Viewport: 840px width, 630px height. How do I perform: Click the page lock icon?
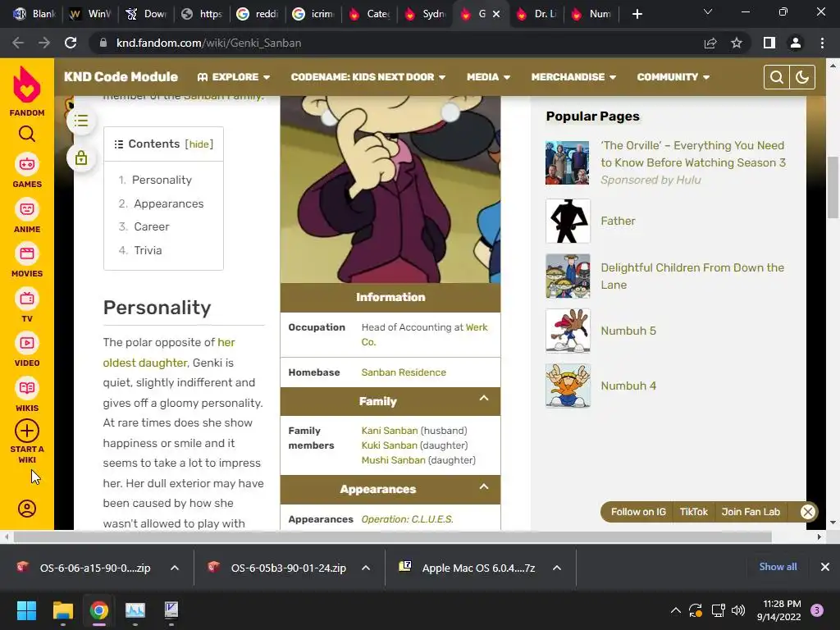[x=81, y=158]
